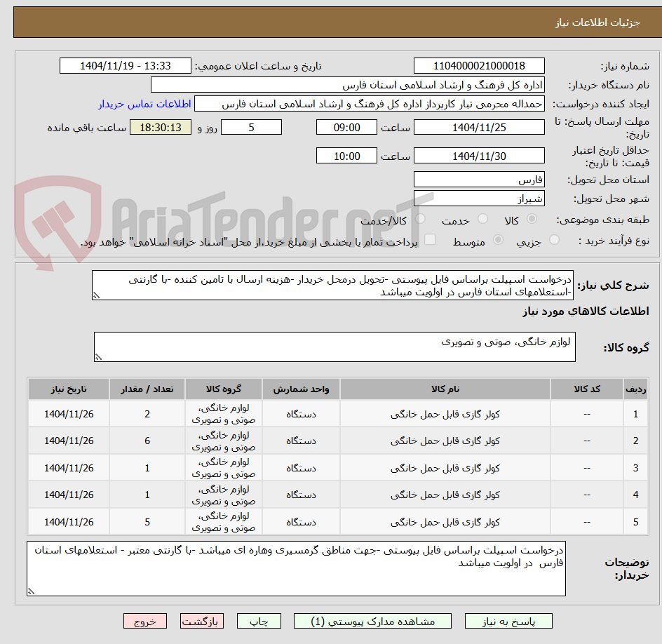This screenshot has width=662, height=644.
Task: Grab the resize handle of the description textarea
Action: [x=96, y=295]
